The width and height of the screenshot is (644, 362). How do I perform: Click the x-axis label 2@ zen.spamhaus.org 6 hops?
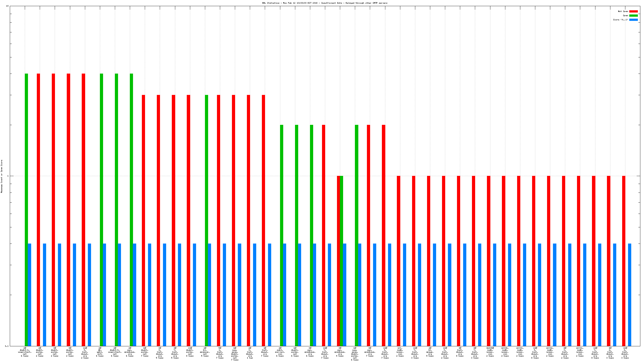click(x=130, y=352)
